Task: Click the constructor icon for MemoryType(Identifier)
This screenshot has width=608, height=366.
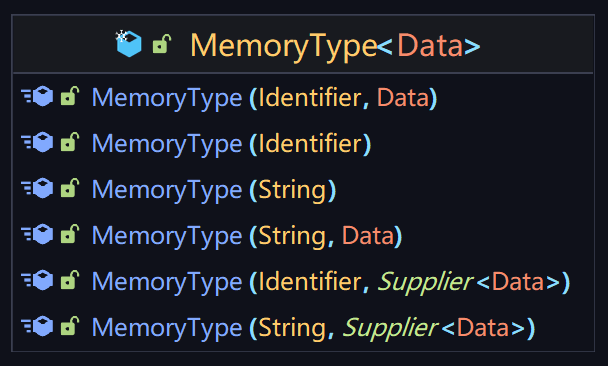Action: coord(37,142)
